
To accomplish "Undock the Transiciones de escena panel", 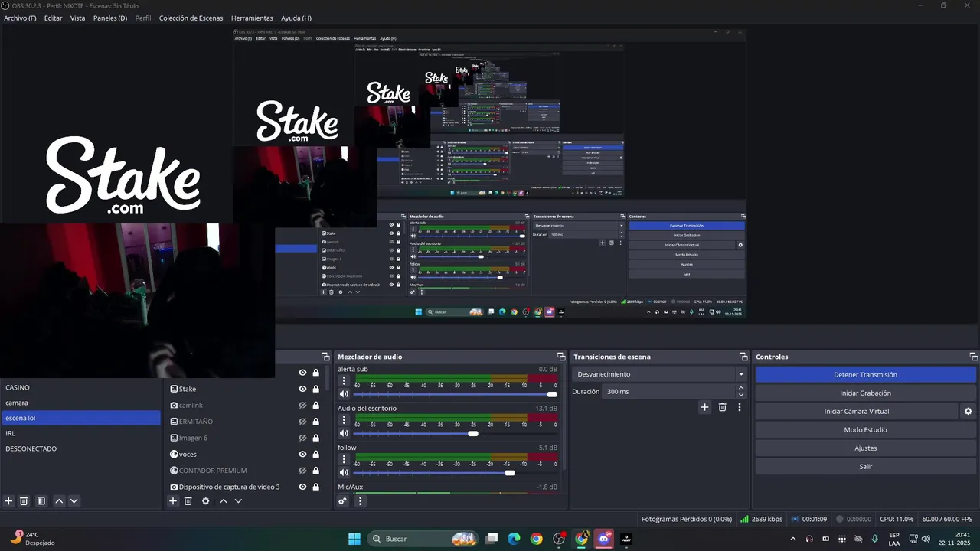I will tap(743, 357).
